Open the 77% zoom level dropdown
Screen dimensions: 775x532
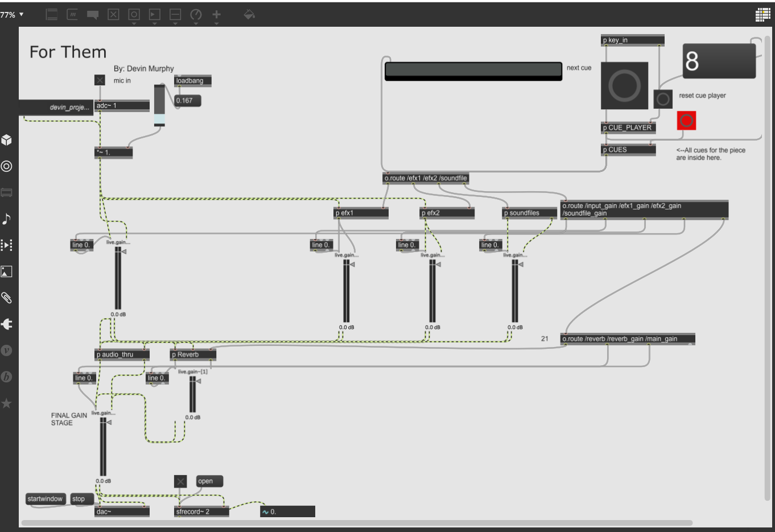(12, 15)
